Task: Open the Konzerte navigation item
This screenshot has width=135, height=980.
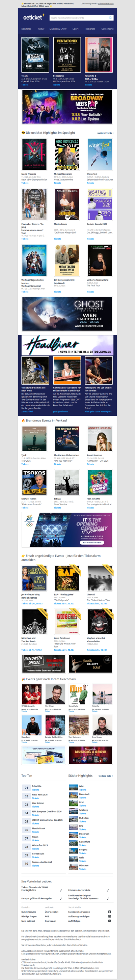Action: click(26, 29)
